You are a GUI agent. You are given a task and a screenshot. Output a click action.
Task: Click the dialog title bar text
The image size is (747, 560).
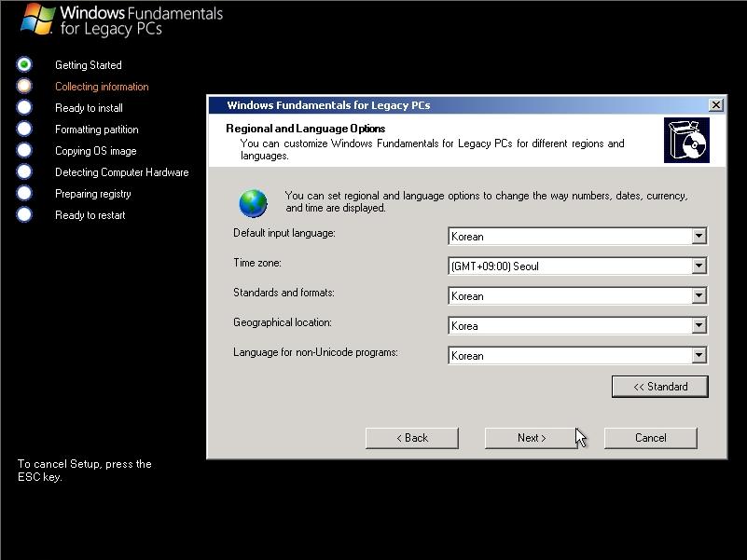pyautogui.click(x=328, y=105)
